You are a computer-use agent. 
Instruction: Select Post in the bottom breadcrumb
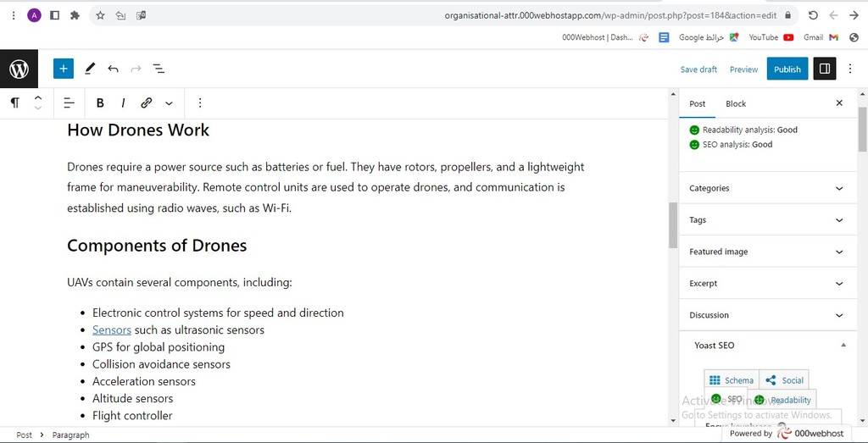(x=24, y=435)
